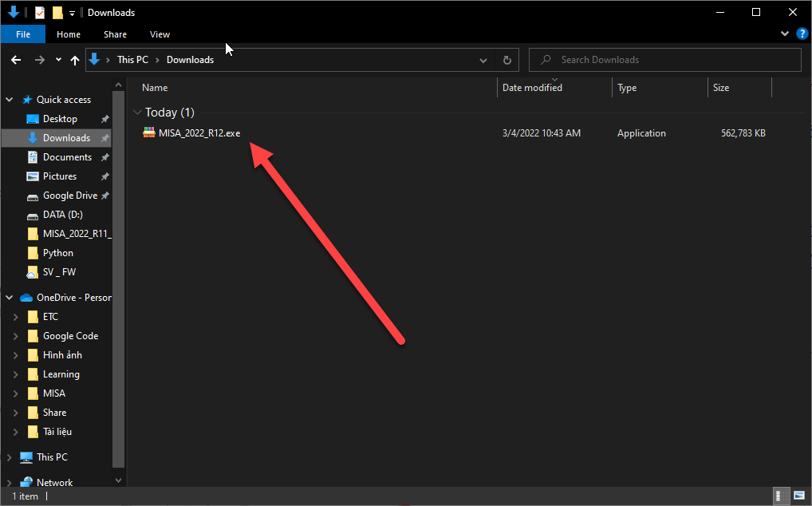
Task: Sort by the Name column header
Action: (155, 88)
